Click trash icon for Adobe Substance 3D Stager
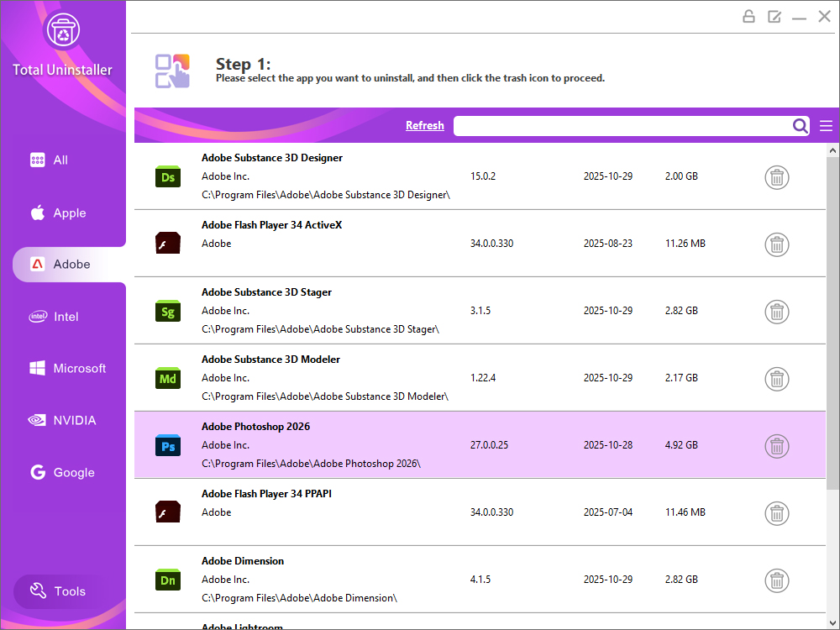 coord(777,312)
